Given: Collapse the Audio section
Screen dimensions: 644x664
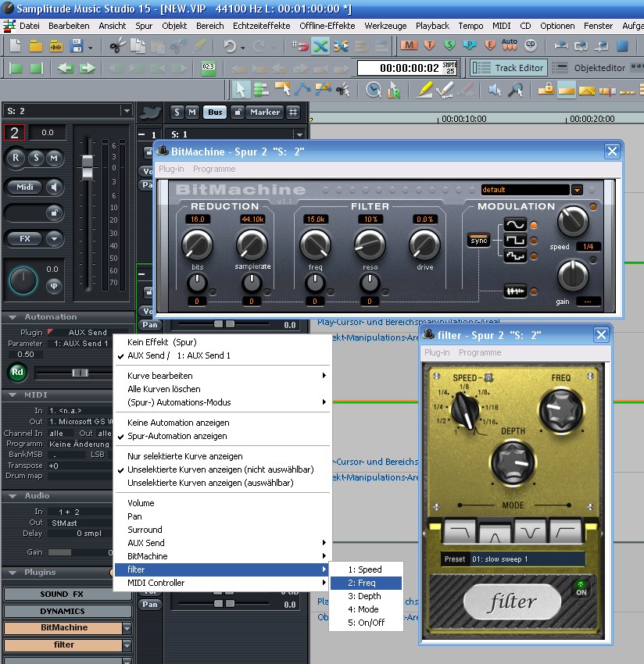Looking at the screenshot, I should click(x=13, y=496).
